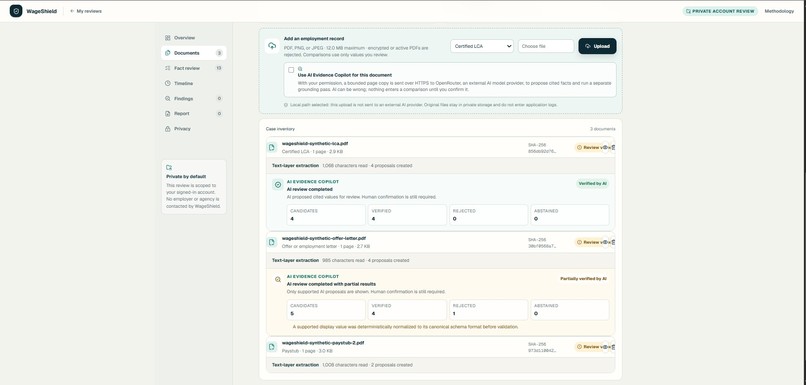This screenshot has width=806, height=385.
Task: Open Findings in the sidebar
Action: coord(193,98)
